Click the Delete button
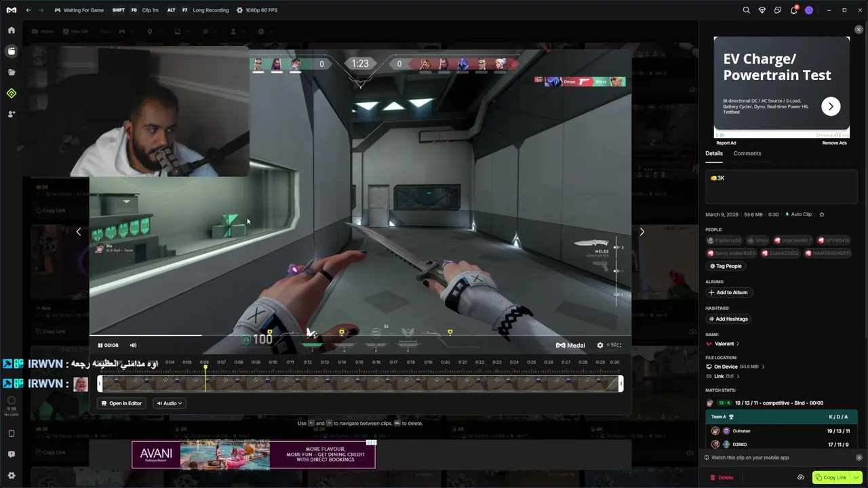 coord(722,477)
